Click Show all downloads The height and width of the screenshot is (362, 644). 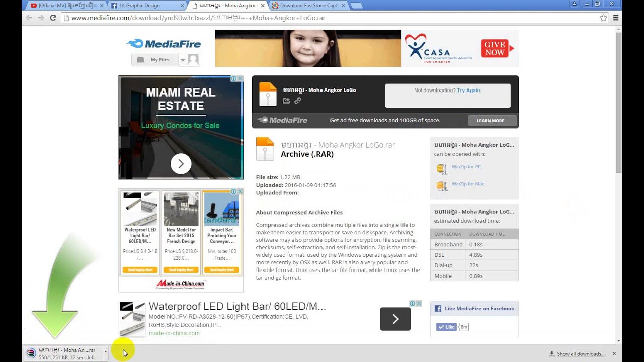point(581,354)
